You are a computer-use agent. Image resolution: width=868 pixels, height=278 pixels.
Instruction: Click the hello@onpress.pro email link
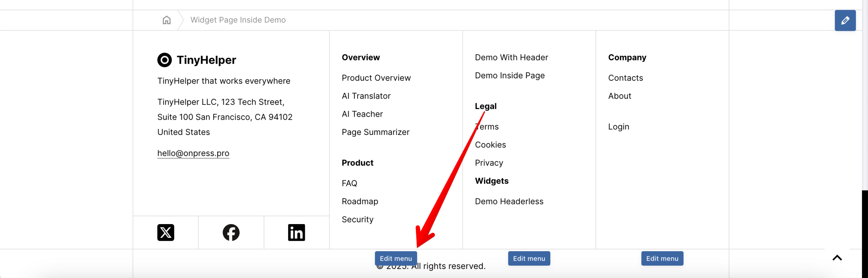tap(193, 153)
